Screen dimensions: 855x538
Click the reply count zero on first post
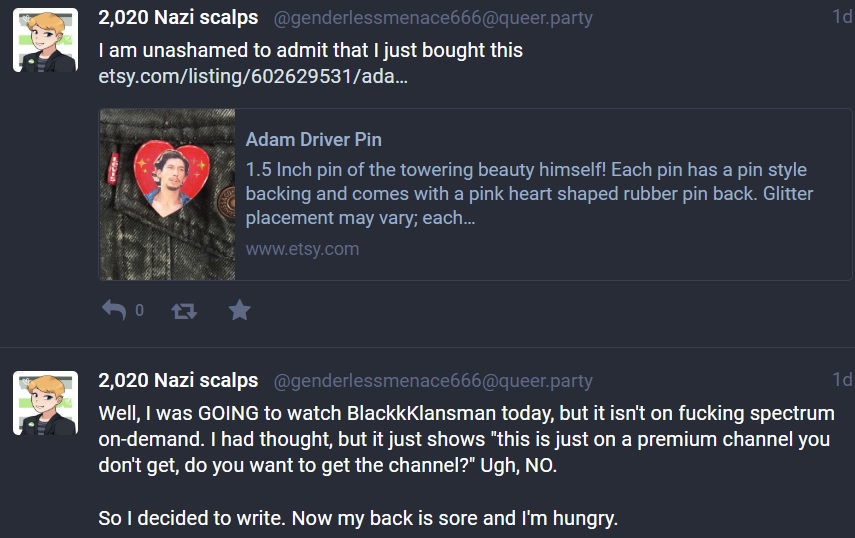pyautogui.click(x=140, y=311)
